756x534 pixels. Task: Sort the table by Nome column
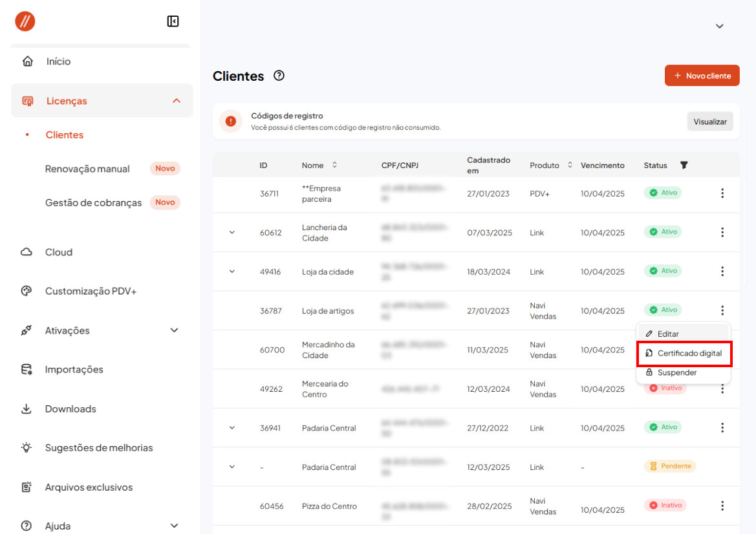(334, 165)
